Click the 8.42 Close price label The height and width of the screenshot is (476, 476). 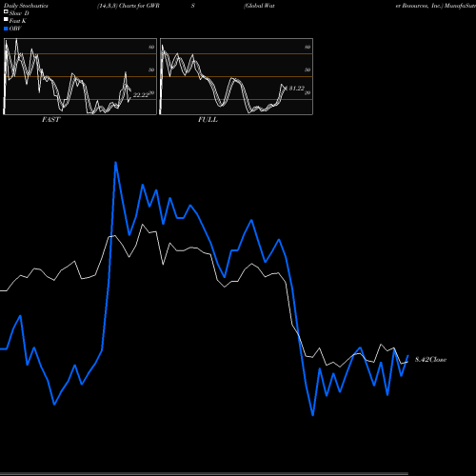pos(430,360)
